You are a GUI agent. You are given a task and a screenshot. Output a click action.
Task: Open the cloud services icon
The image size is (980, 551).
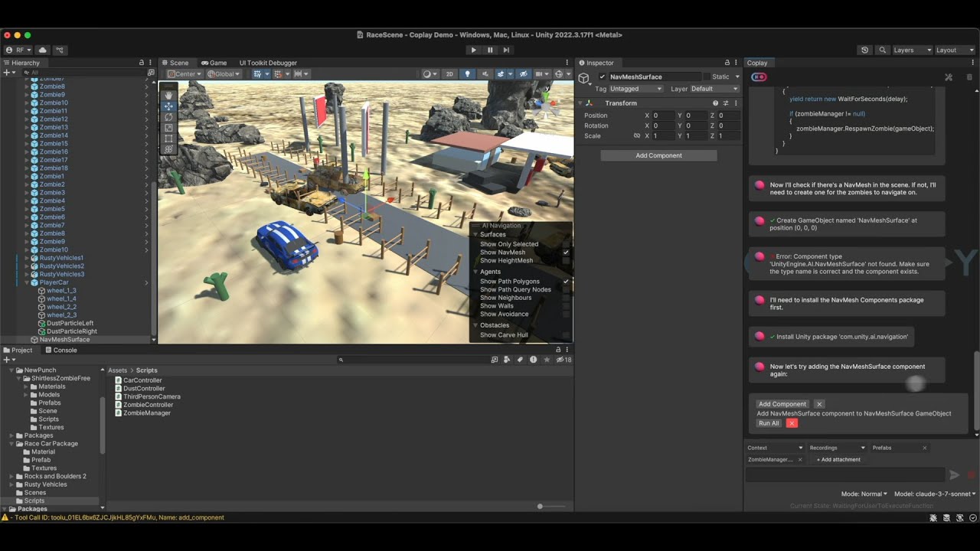42,50
